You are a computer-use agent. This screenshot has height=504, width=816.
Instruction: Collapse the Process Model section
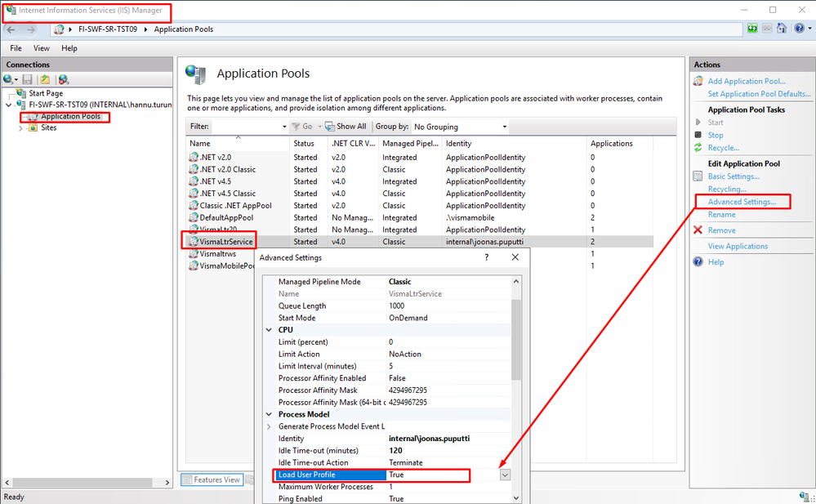click(269, 414)
